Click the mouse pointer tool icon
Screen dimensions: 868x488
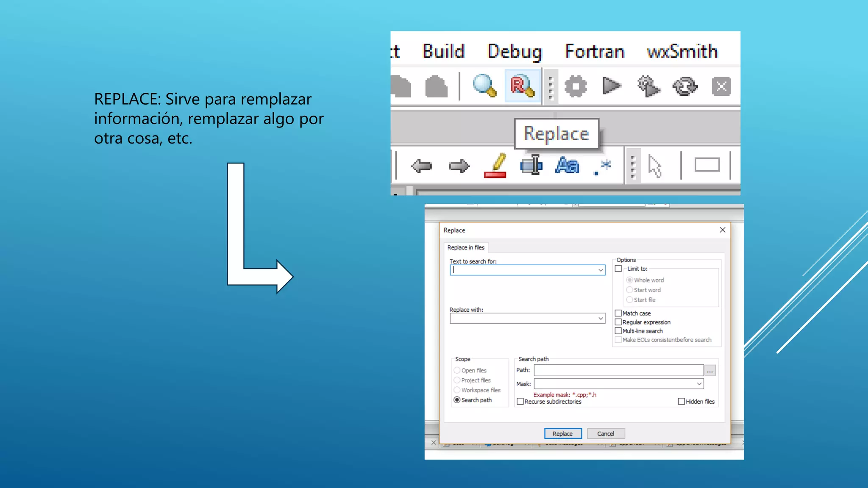pyautogui.click(x=655, y=166)
